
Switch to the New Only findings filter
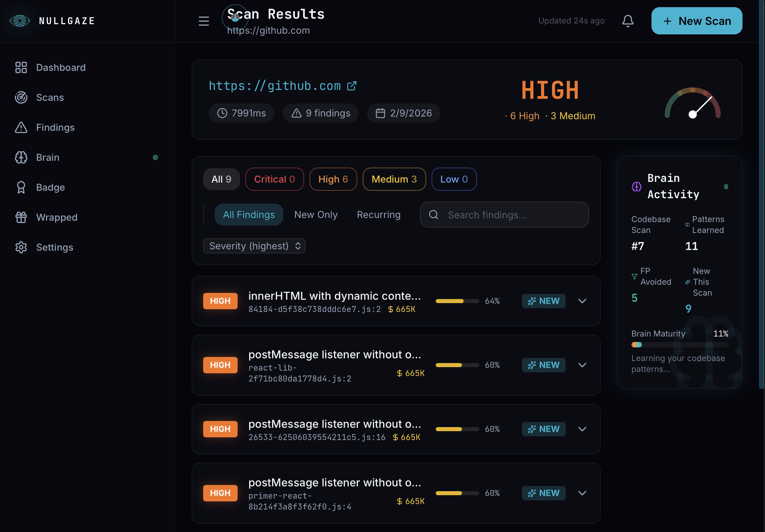click(x=315, y=215)
